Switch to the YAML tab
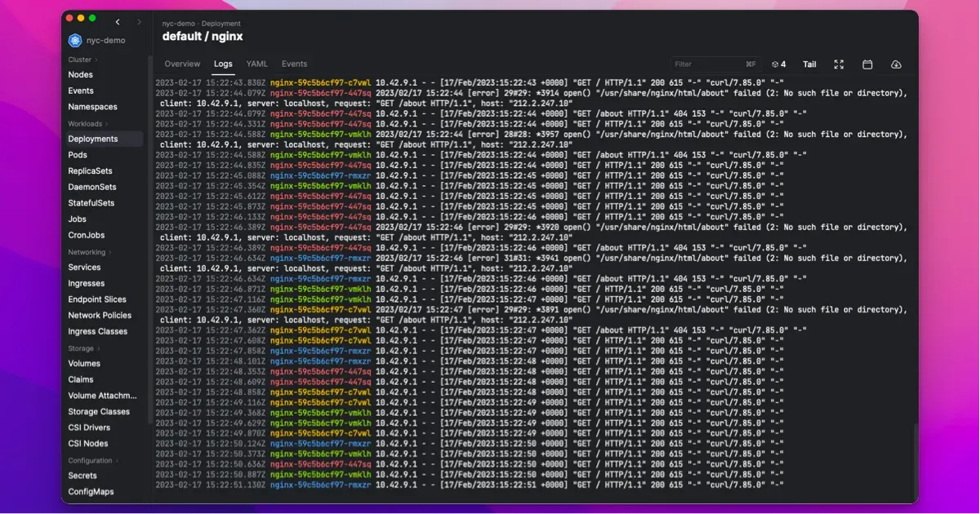Screen dimensions: 980x514 pyautogui.click(x=257, y=64)
